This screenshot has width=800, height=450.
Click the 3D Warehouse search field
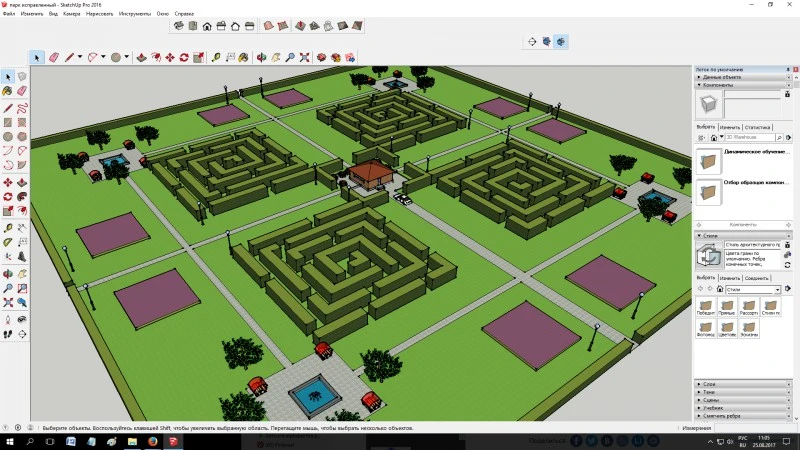click(751, 137)
